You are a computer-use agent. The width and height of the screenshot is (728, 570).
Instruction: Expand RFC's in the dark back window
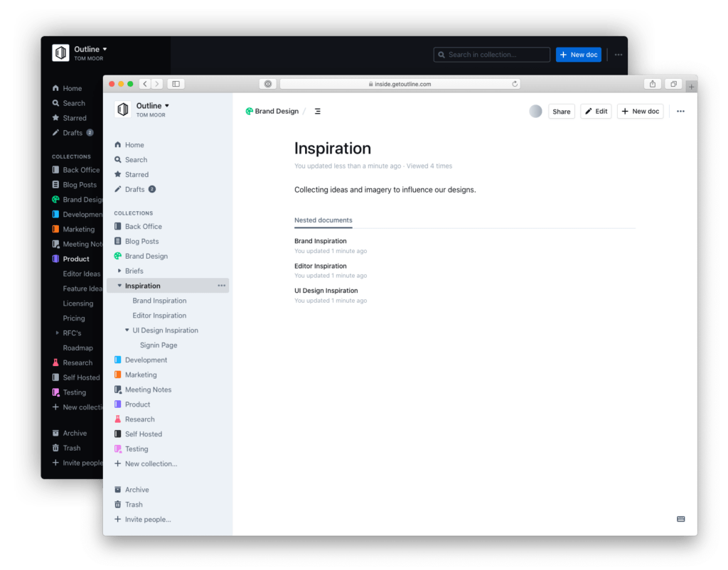tap(57, 333)
